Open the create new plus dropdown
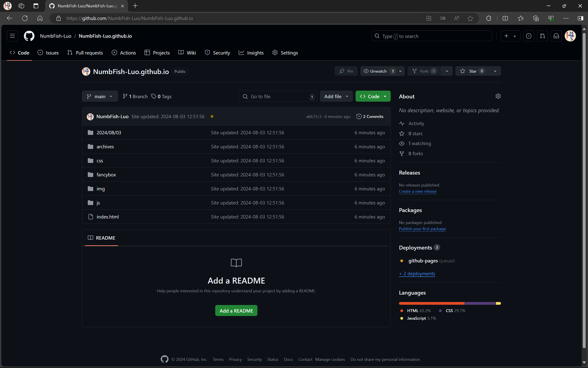588x368 pixels. pyautogui.click(x=510, y=36)
